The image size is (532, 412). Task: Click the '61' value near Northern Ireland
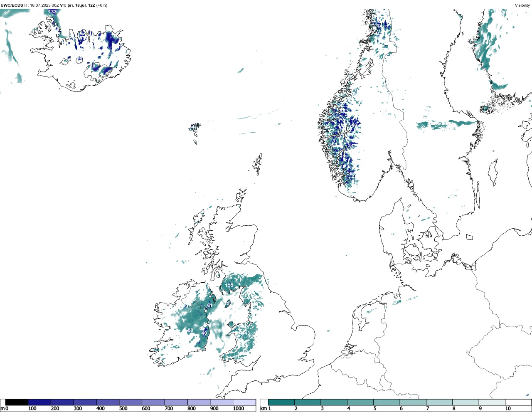(209, 306)
